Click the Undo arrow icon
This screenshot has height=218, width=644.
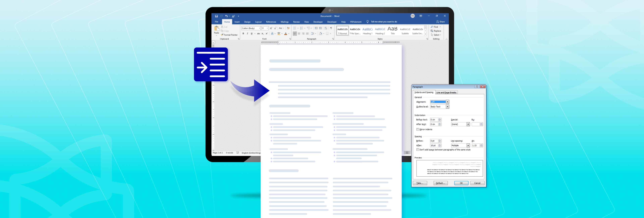click(226, 16)
